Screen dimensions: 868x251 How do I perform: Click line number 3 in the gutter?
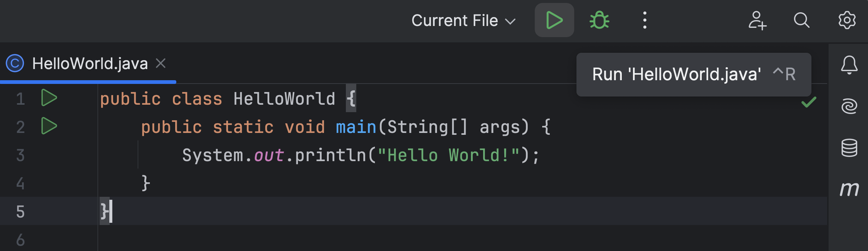[20, 155]
